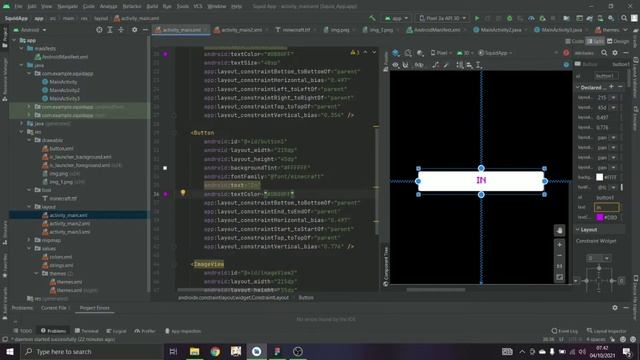Switch editor to Design view mode
This screenshot has height=360, width=640.
(x=618, y=41)
